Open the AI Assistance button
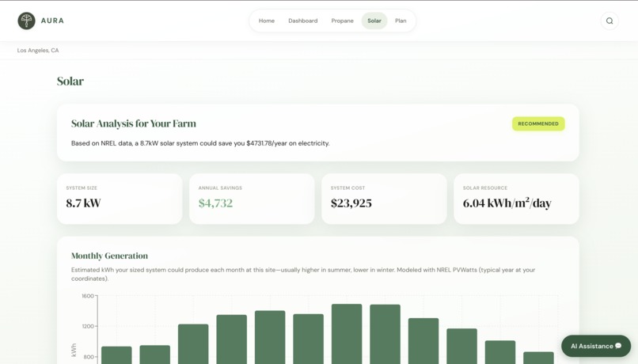 click(596, 346)
